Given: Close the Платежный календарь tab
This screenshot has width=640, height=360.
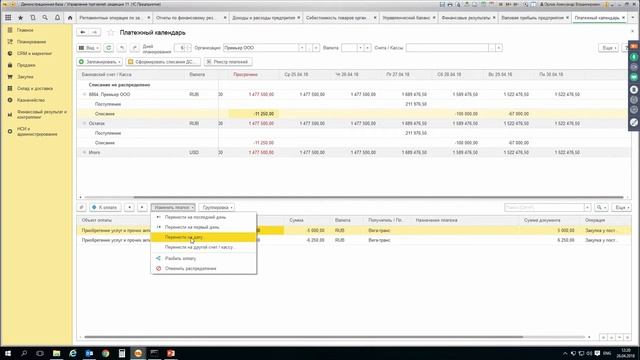Looking at the screenshot, I should [623, 18].
